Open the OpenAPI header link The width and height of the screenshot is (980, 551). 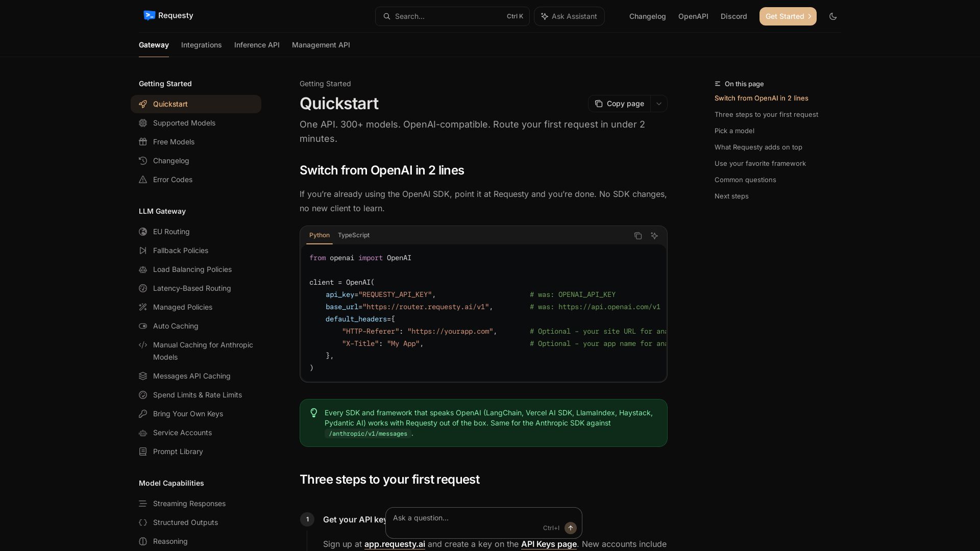693,16
